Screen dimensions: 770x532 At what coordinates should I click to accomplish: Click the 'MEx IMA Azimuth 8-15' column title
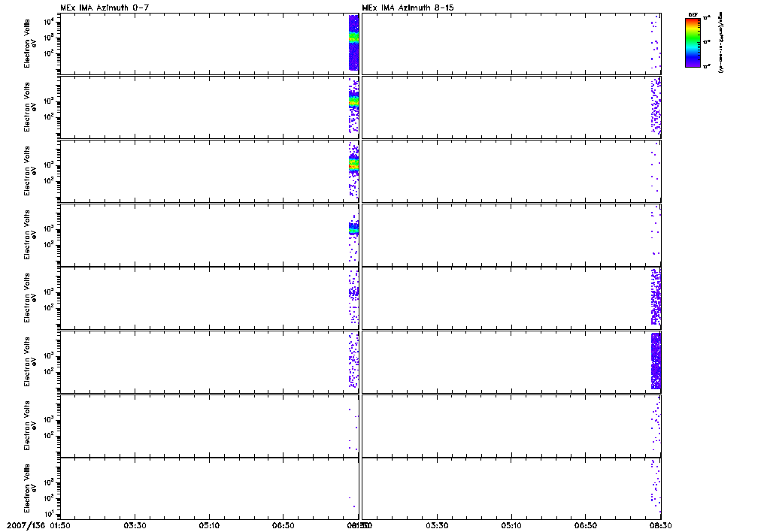(408, 8)
